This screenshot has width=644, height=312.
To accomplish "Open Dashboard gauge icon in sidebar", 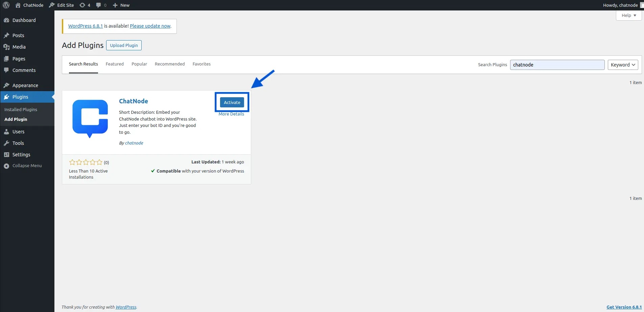I will coord(6,20).
